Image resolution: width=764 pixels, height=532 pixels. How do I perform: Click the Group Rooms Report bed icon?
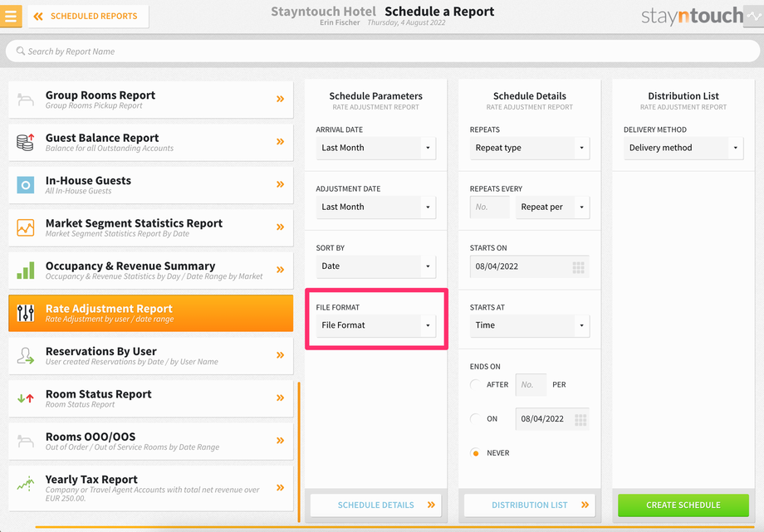coord(26,100)
